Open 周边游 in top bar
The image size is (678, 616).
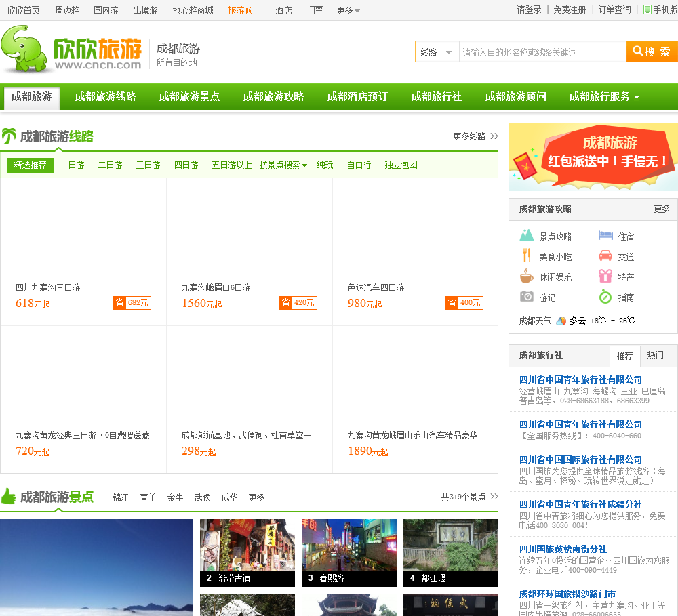(x=66, y=10)
